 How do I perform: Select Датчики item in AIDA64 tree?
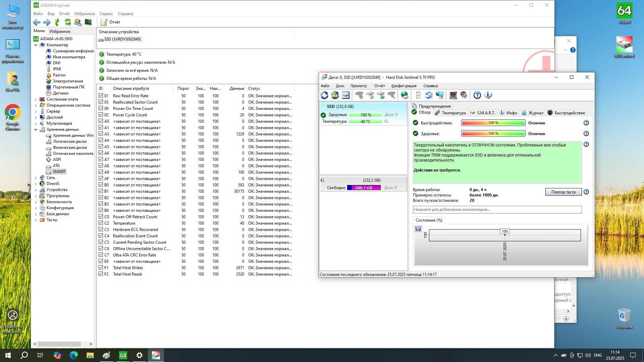(60, 93)
